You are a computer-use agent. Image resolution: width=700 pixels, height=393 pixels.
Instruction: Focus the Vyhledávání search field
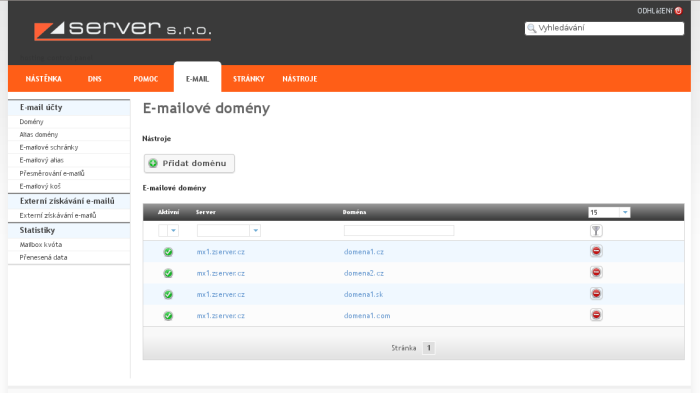(x=604, y=28)
